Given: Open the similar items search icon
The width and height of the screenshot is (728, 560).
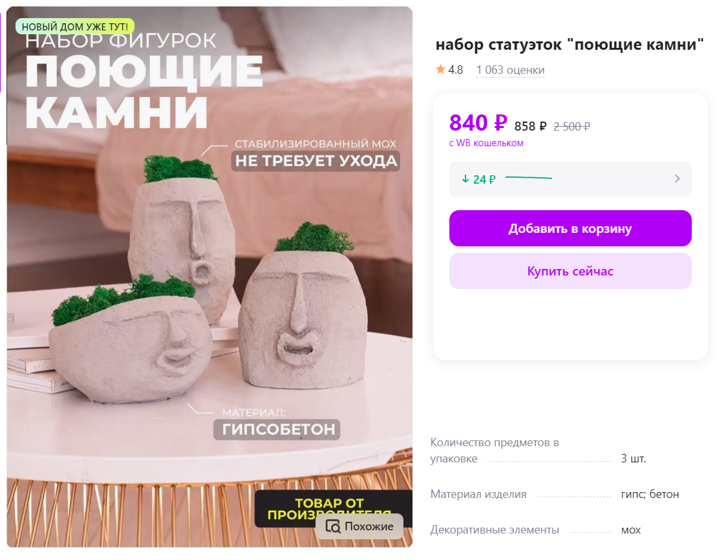Looking at the screenshot, I should point(333,526).
